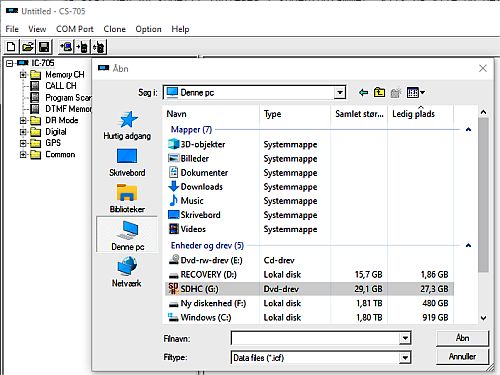This screenshot has width=500, height=375.
Task: Click the New file toolbar icon
Action: click(11, 47)
